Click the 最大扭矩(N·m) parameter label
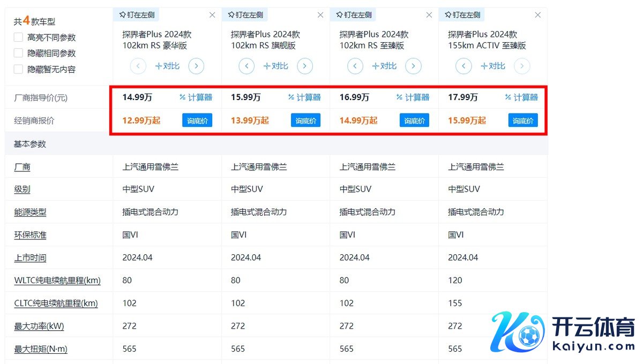Viewport: 643px width, 364px height. pyautogui.click(x=41, y=349)
